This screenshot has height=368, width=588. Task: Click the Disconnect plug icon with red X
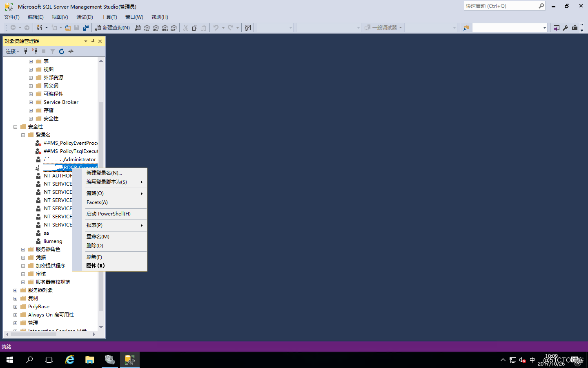coord(35,51)
